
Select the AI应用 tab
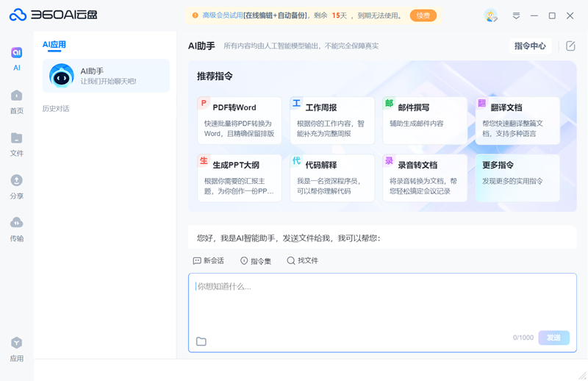click(54, 45)
